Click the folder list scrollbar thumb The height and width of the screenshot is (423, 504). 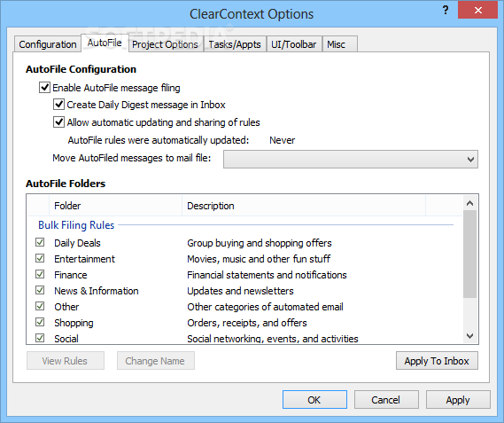click(470, 255)
